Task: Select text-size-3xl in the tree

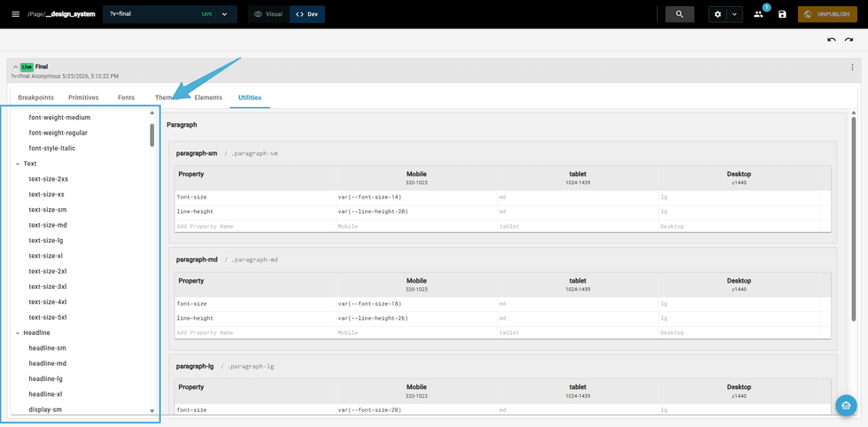Action: pos(48,286)
